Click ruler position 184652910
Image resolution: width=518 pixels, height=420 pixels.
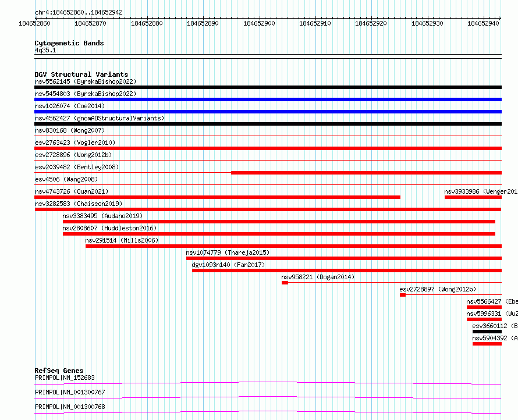[315, 23]
